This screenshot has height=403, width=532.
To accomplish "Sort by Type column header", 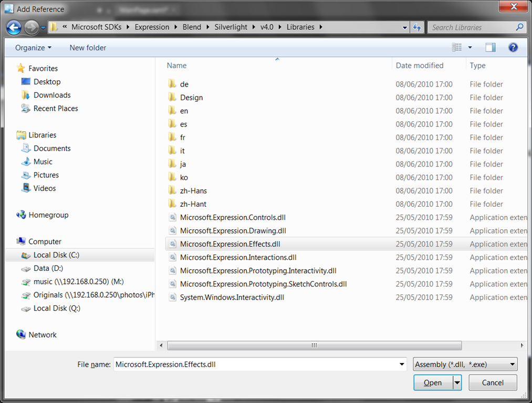I will (478, 66).
